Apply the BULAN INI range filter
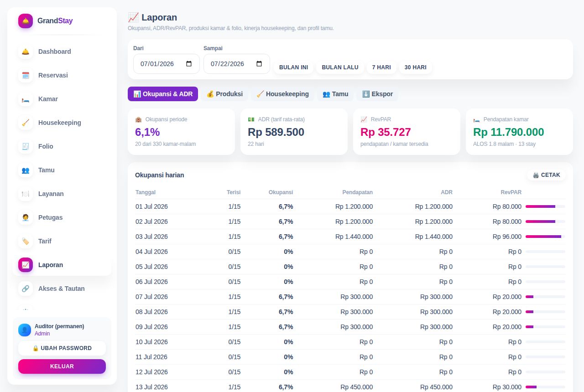 293,67
